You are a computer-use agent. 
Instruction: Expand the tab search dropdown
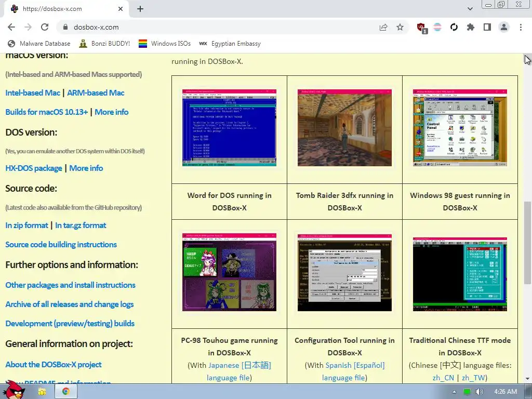click(470, 9)
